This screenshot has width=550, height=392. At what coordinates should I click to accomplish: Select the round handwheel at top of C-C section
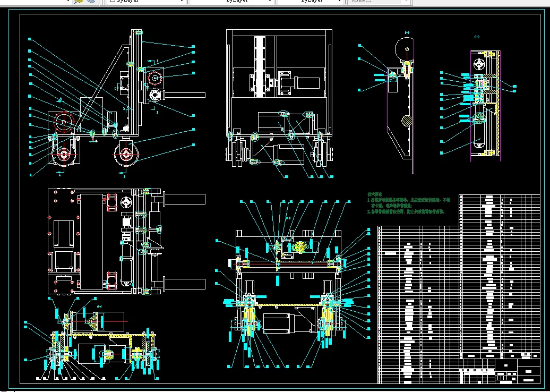pyautogui.click(x=478, y=64)
